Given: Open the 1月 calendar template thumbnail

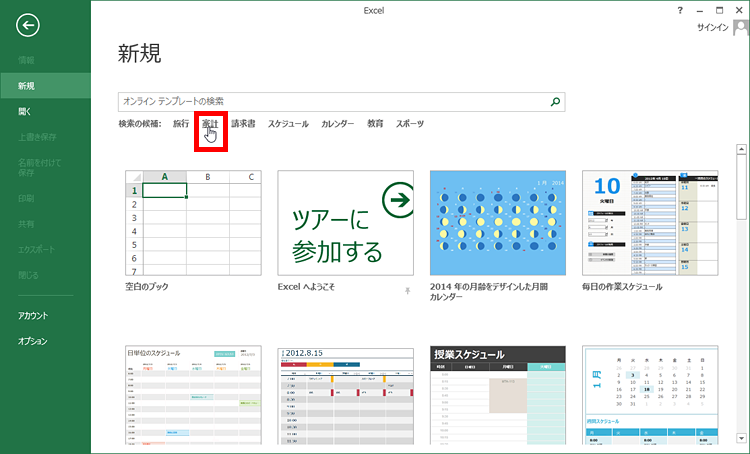Looking at the screenshot, I should [650, 395].
